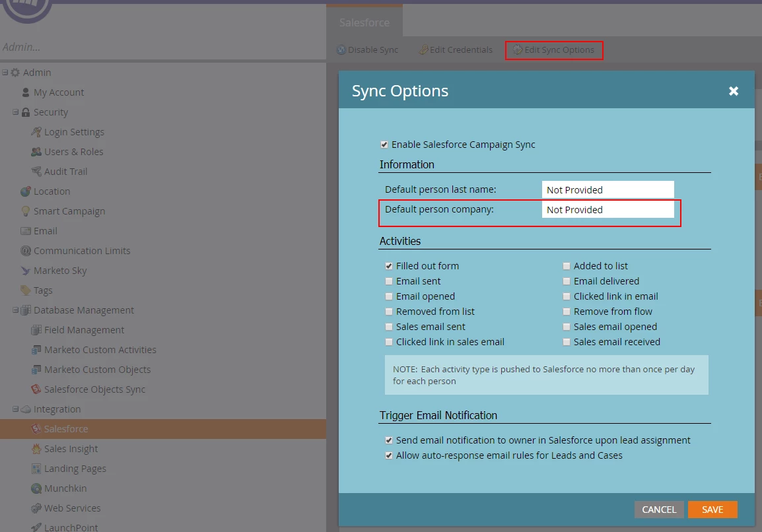Click the Default person last name field
Image resolution: width=762 pixels, height=532 pixels.
pos(608,189)
